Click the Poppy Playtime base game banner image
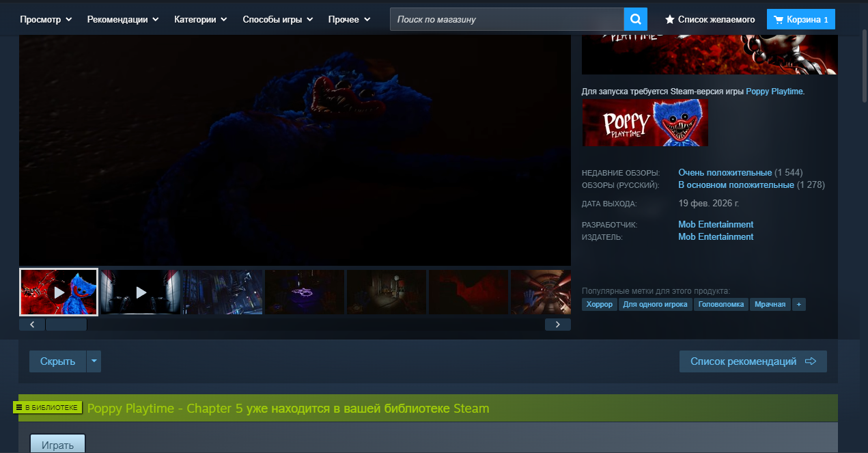868x453 pixels. 645,122
